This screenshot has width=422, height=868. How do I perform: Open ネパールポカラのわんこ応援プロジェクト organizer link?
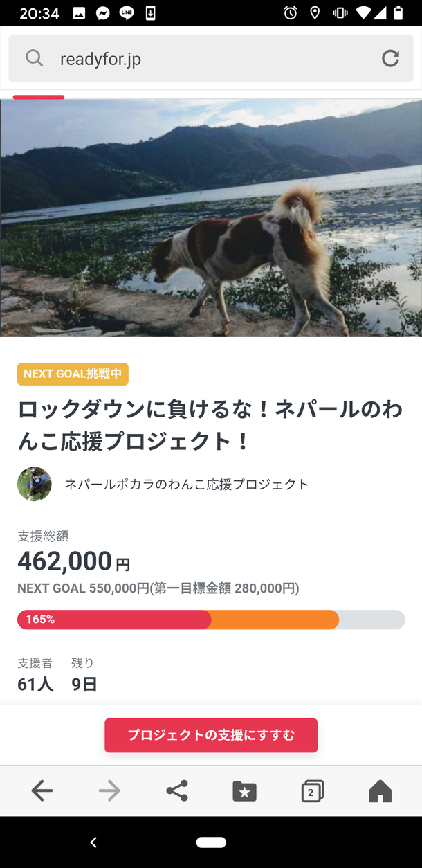pyautogui.click(x=187, y=485)
